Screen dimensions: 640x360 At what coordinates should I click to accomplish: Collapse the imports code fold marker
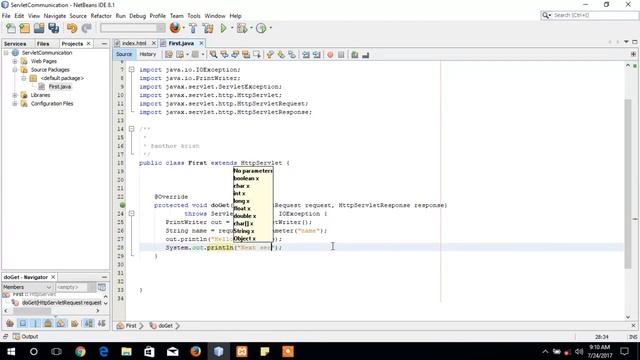(131, 70)
